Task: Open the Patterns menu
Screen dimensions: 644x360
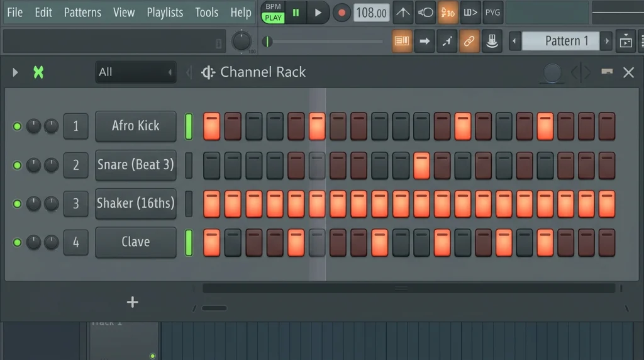Action: coord(82,13)
